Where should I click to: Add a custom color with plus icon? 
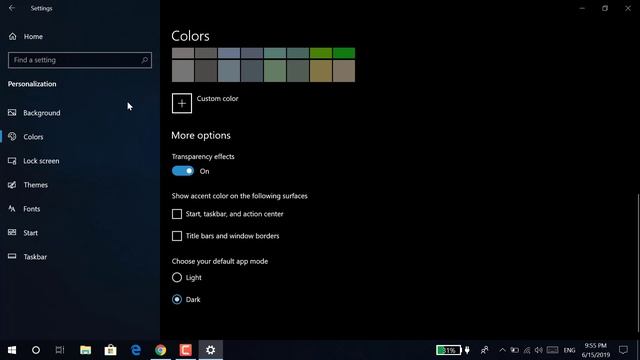(x=182, y=103)
